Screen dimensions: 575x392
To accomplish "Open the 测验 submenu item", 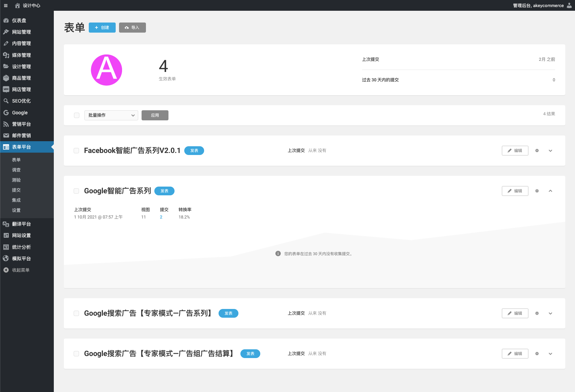I will [x=16, y=180].
